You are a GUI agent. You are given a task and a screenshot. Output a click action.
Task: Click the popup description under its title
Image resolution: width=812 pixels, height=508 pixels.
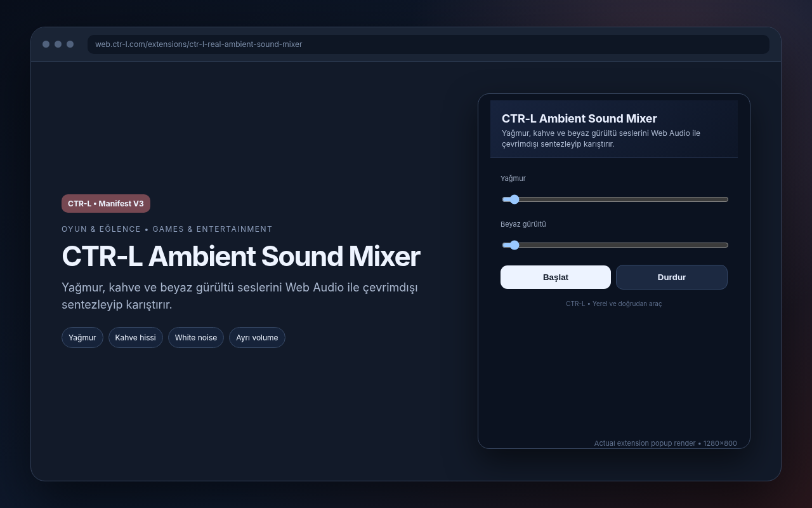[x=601, y=138]
